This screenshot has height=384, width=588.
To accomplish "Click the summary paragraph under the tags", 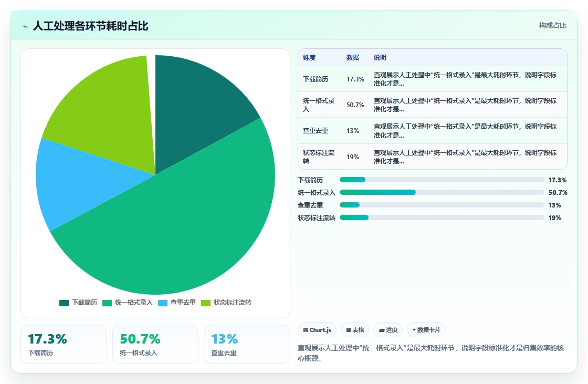I will pos(431,353).
